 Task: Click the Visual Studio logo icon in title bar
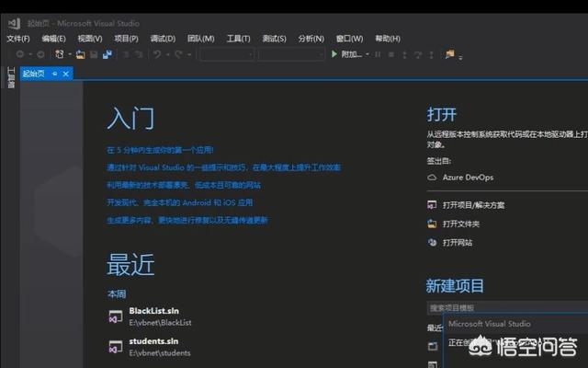pos(15,23)
